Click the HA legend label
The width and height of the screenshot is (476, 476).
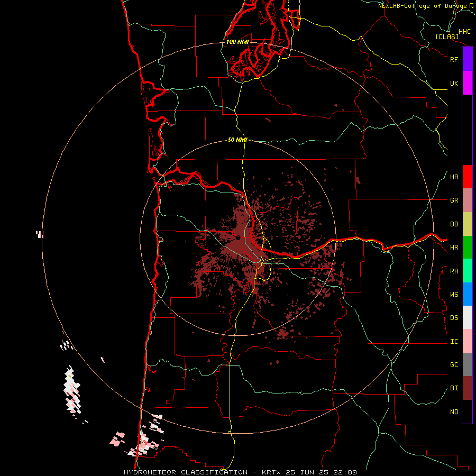click(454, 177)
